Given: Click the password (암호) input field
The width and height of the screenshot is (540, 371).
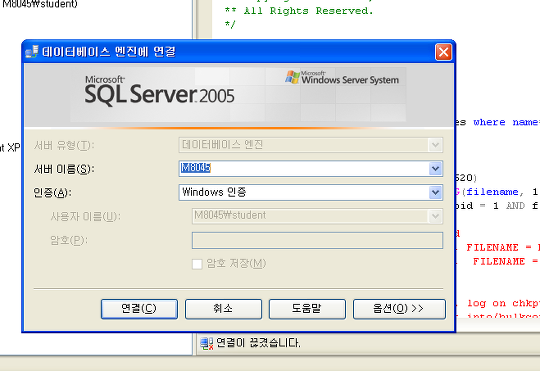Looking at the screenshot, I should coord(317,240).
